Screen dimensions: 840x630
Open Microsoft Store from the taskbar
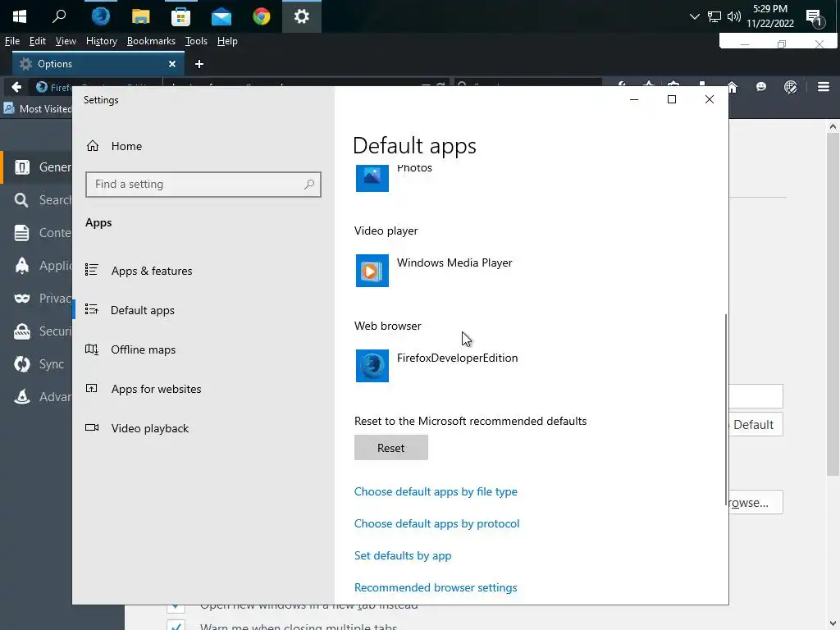(181, 16)
